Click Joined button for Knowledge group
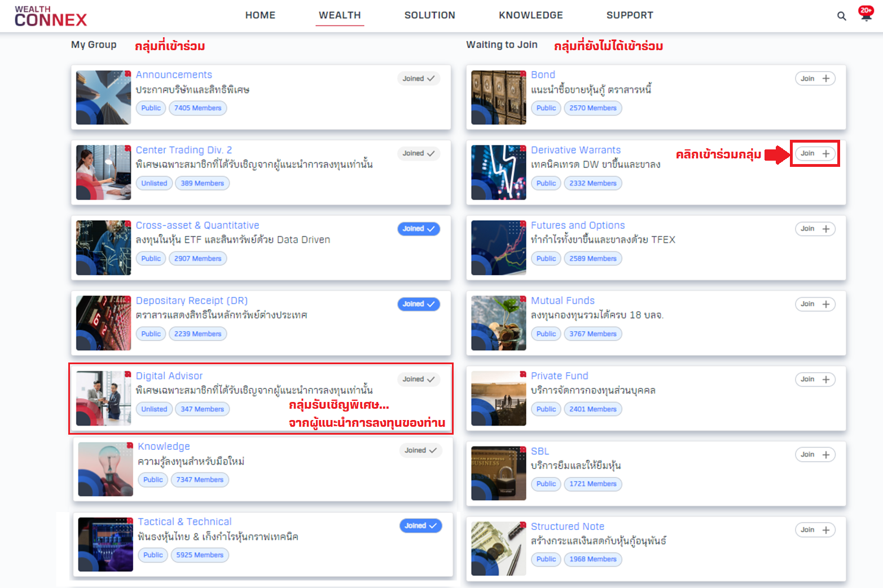The width and height of the screenshot is (883, 588). (420, 450)
